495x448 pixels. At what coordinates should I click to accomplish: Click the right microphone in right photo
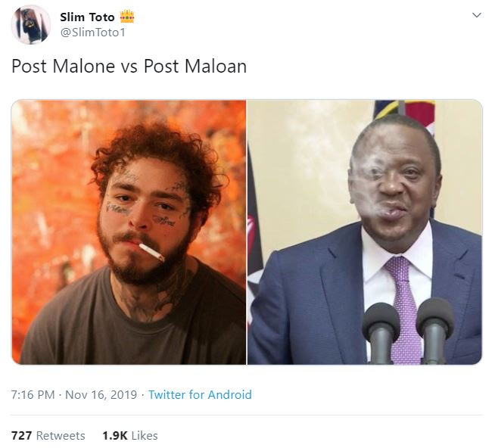coord(434,330)
